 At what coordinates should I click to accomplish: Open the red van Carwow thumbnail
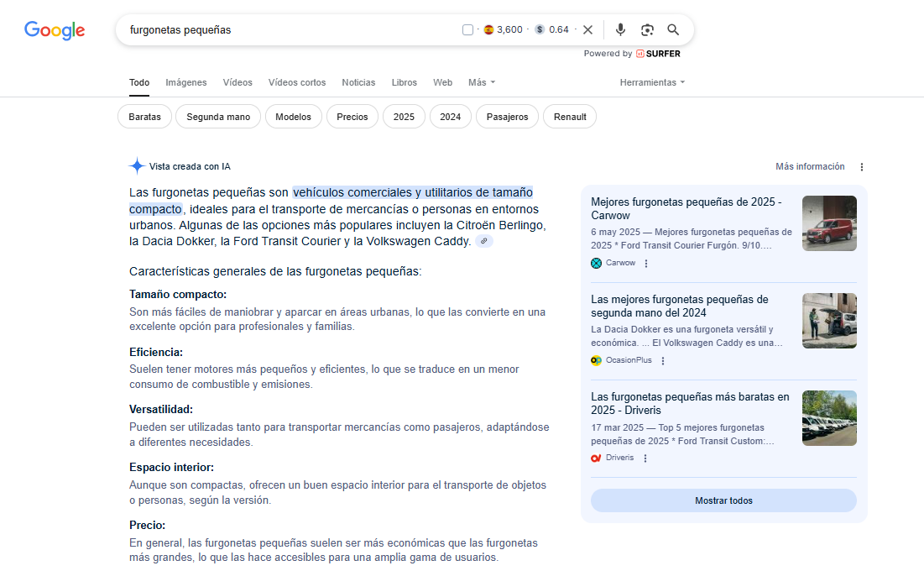[829, 223]
